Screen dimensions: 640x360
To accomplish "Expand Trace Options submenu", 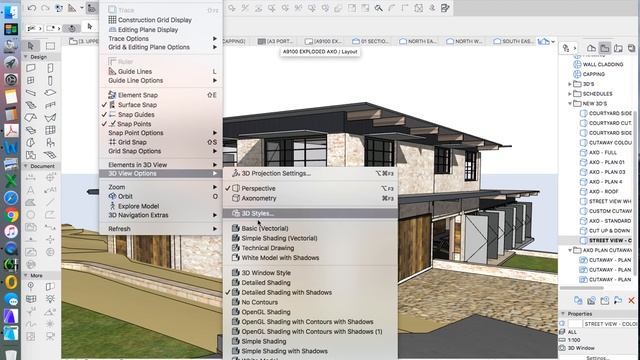I will pyautogui.click(x=161, y=38).
